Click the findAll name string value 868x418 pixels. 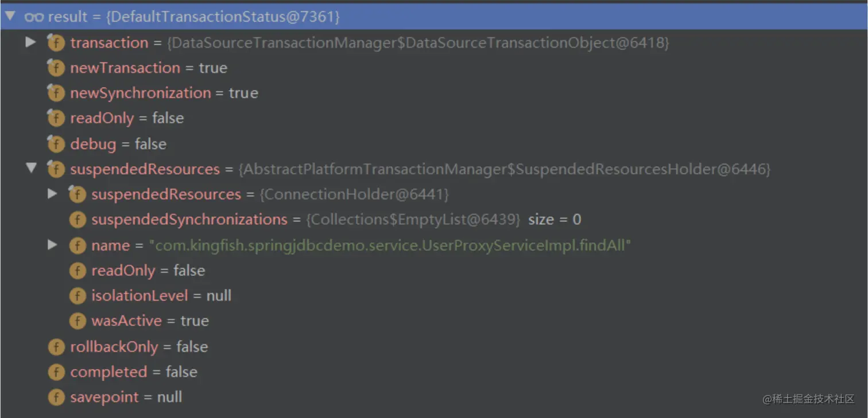click(390, 245)
